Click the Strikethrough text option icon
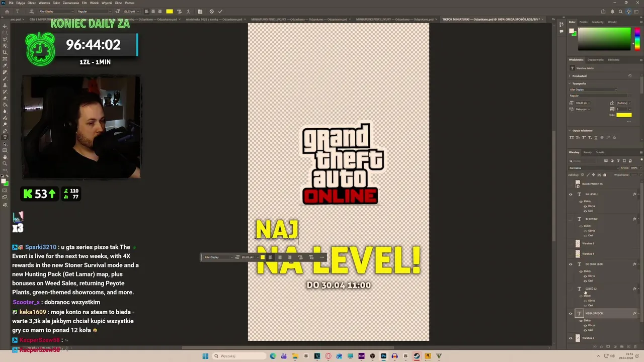The height and width of the screenshot is (362, 644). pos(602,137)
